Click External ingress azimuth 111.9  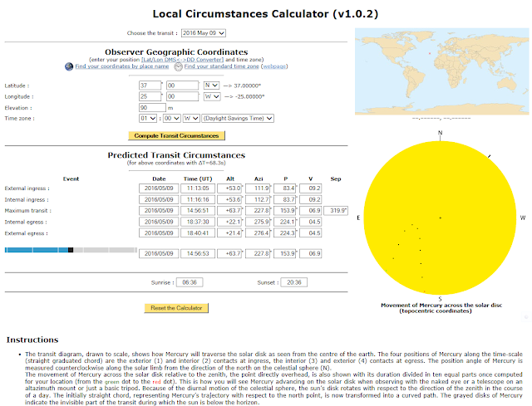(x=258, y=188)
